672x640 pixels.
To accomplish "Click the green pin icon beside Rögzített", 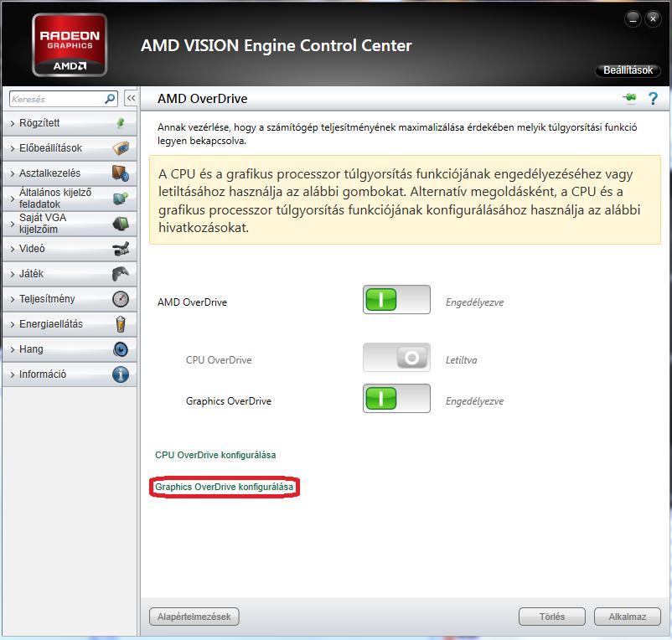I will click(121, 123).
